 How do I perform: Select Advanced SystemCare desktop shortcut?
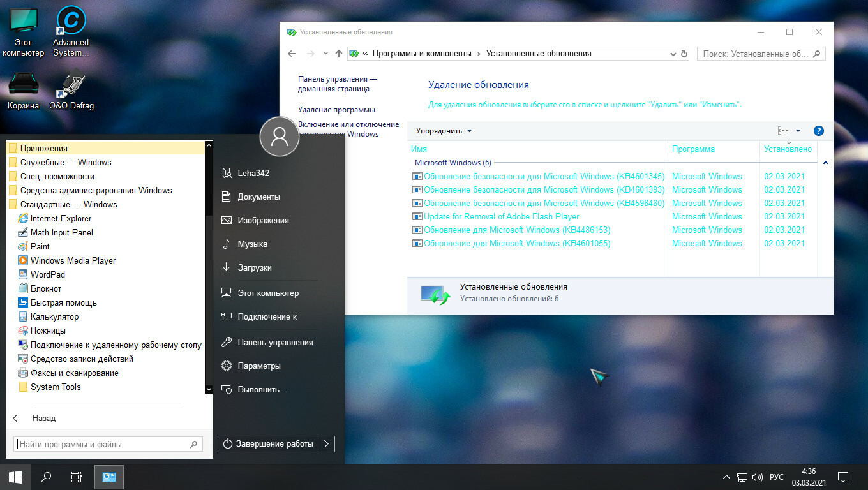[x=71, y=32]
